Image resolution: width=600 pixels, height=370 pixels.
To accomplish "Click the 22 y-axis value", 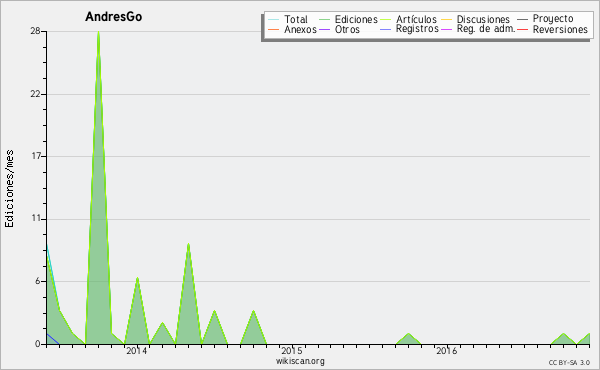I will (36, 94).
